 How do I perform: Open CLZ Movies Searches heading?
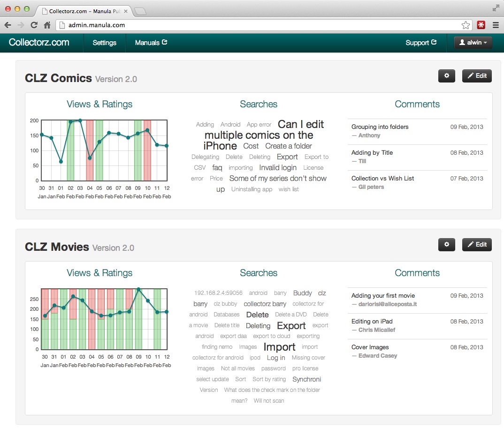[x=259, y=273]
